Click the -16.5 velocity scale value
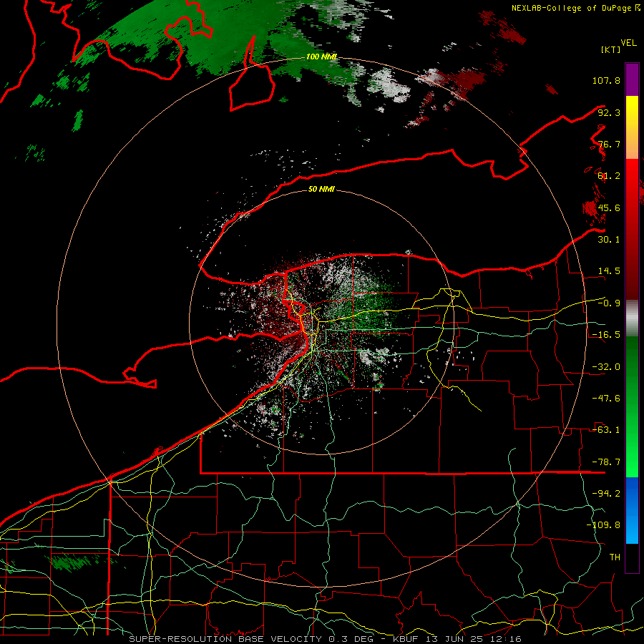 coord(606,335)
